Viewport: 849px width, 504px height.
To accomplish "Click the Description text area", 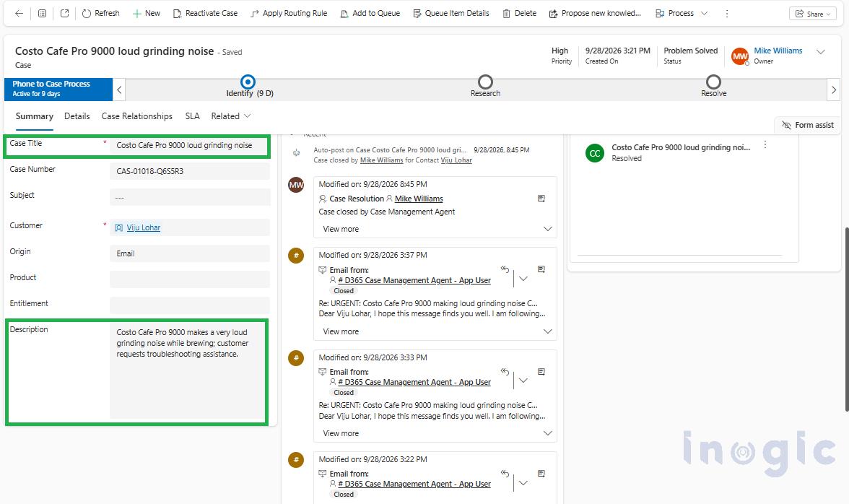I will tap(188, 371).
